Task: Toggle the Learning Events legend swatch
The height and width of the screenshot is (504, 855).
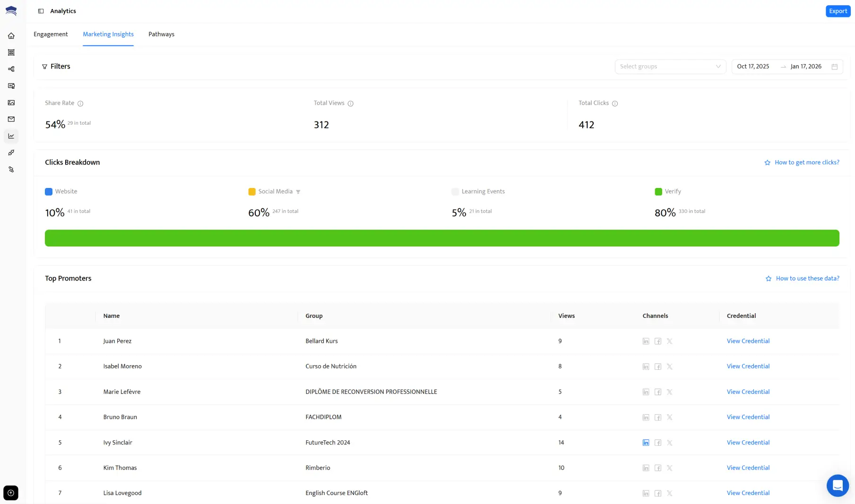Action: 455,191
